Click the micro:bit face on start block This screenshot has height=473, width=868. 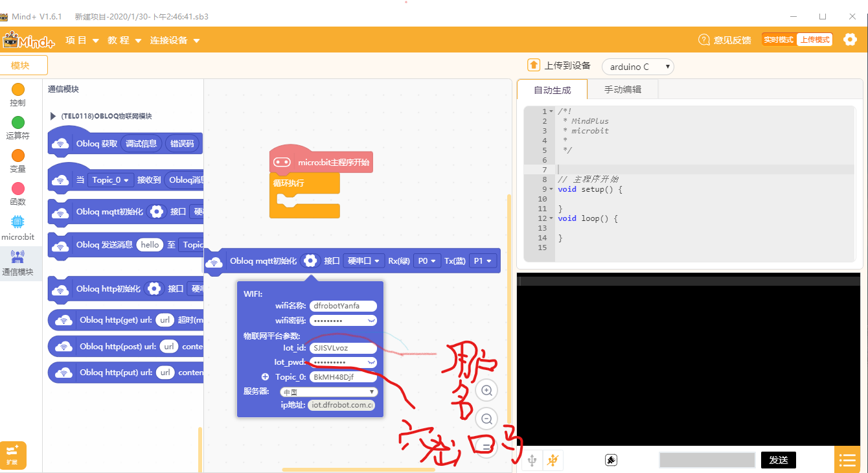[x=282, y=162]
